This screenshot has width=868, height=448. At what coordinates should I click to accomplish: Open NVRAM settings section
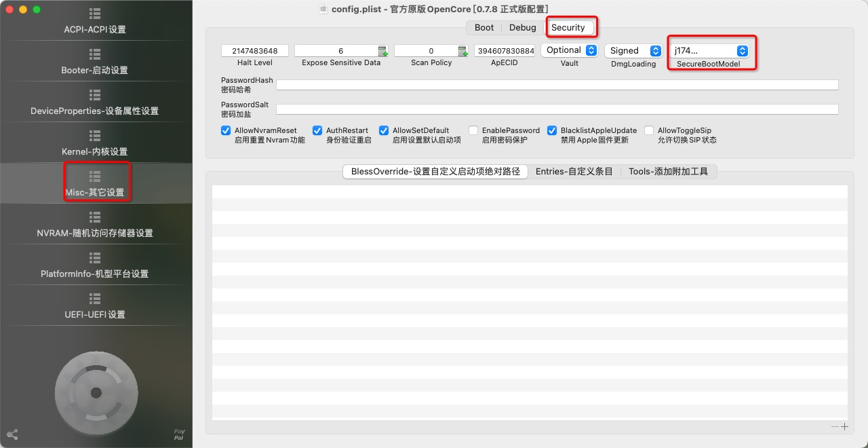tap(95, 225)
